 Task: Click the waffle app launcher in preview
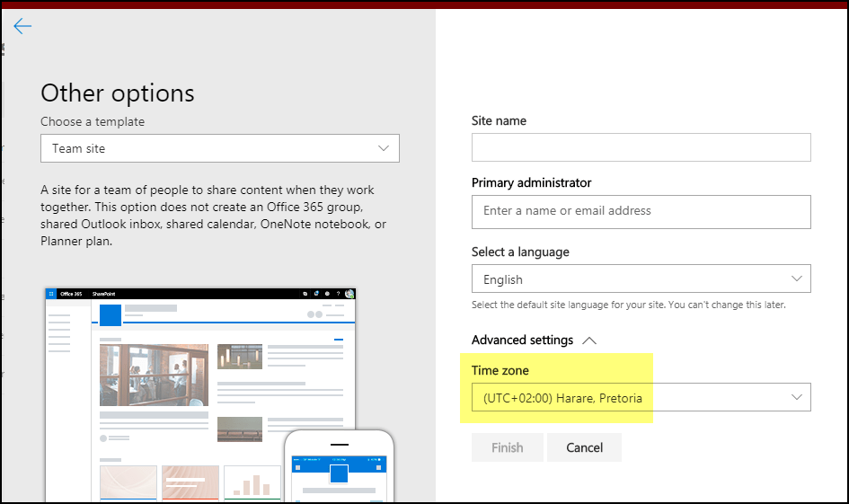coord(51,294)
